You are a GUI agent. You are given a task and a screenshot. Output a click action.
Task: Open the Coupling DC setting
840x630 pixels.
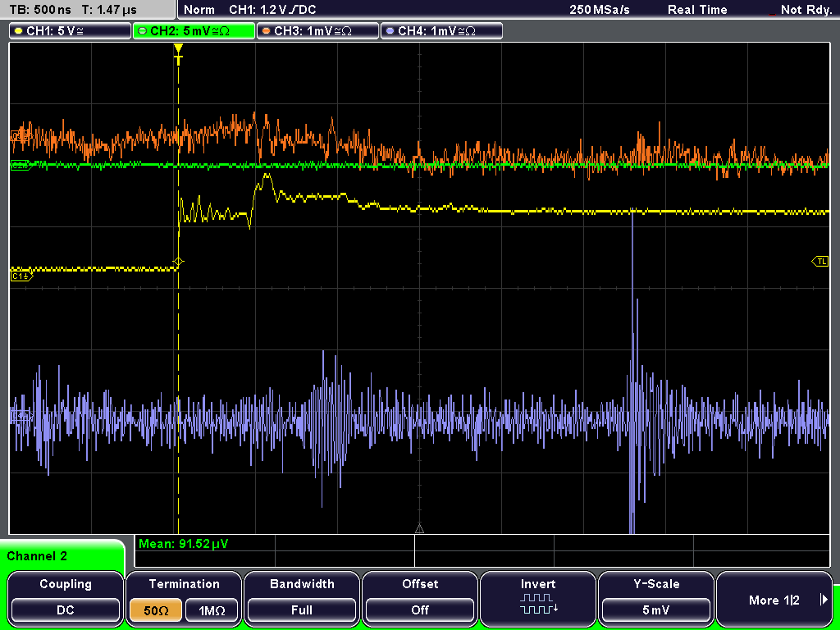[x=66, y=609]
